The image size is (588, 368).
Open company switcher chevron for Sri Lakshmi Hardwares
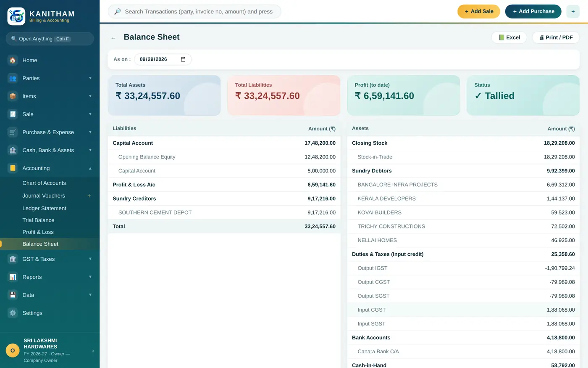click(x=93, y=351)
